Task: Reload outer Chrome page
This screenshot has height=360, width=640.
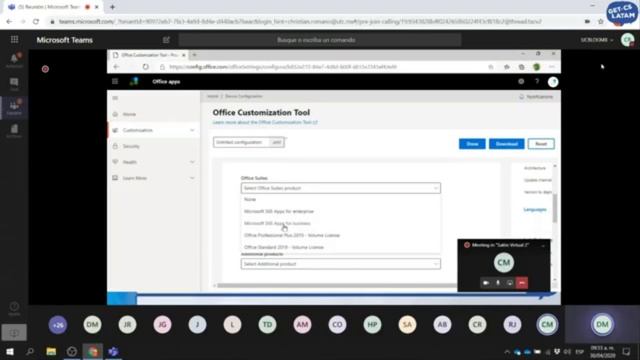Action: click(36, 21)
